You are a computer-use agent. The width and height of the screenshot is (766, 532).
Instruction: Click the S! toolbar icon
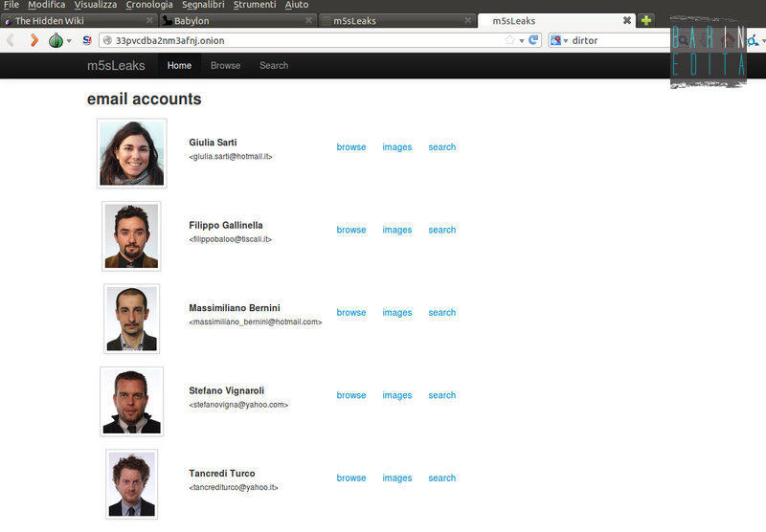(x=87, y=40)
